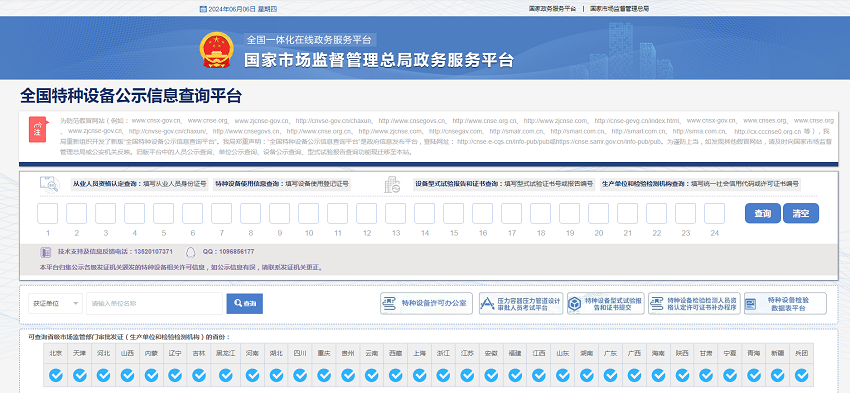Click the 西藏 province label

coord(396,353)
